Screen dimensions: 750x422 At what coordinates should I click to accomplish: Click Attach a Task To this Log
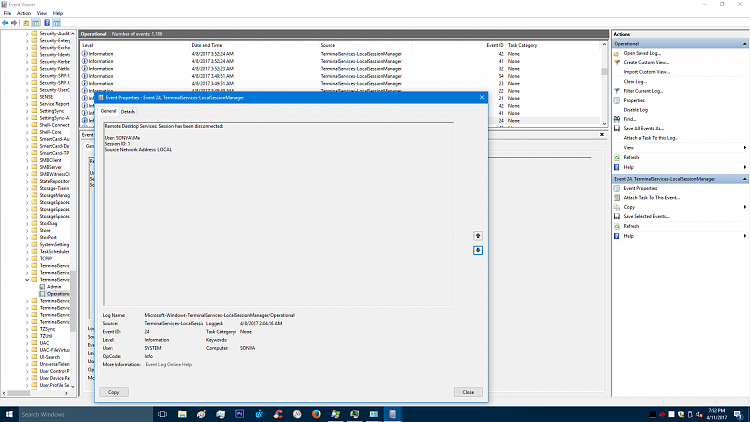(x=651, y=138)
